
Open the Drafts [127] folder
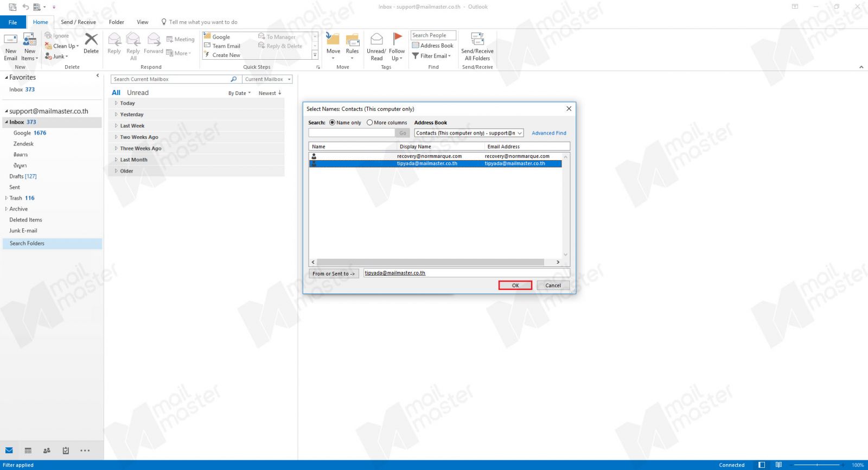(23, 176)
